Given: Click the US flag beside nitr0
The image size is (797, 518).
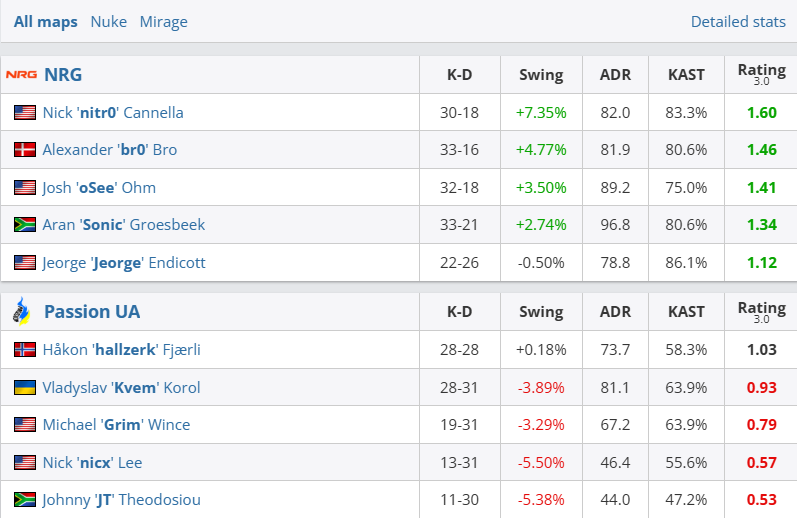Looking at the screenshot, I should [25, 113].
